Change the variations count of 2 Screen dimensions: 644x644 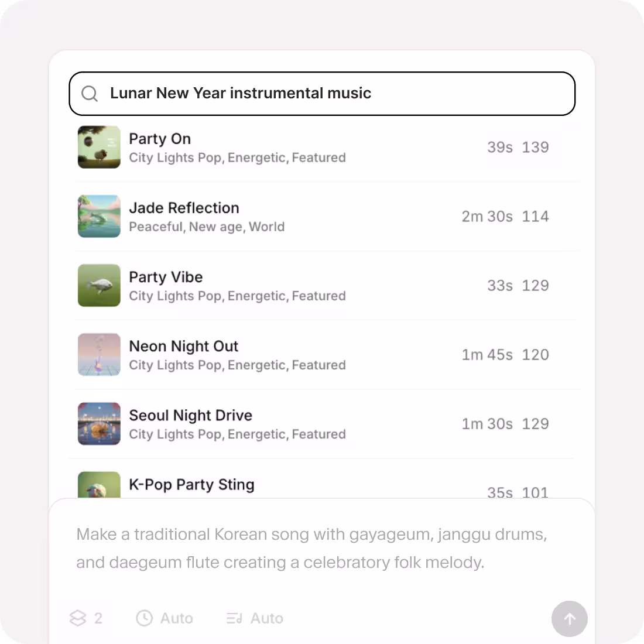click(86, 618)
